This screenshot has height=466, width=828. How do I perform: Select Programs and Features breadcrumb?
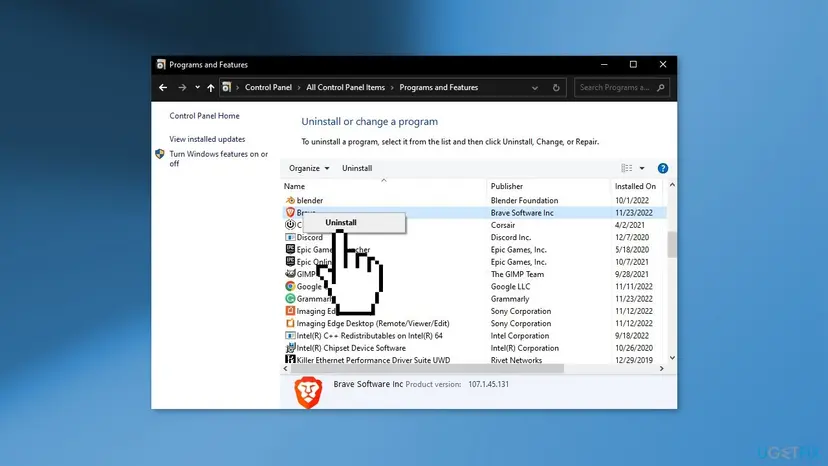click(x=438, y=87)
